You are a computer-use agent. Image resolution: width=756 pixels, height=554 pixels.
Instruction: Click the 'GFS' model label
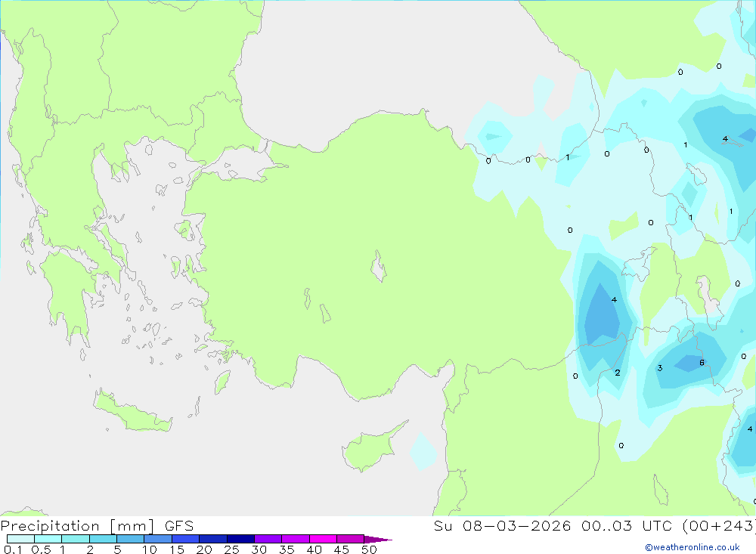179,525
